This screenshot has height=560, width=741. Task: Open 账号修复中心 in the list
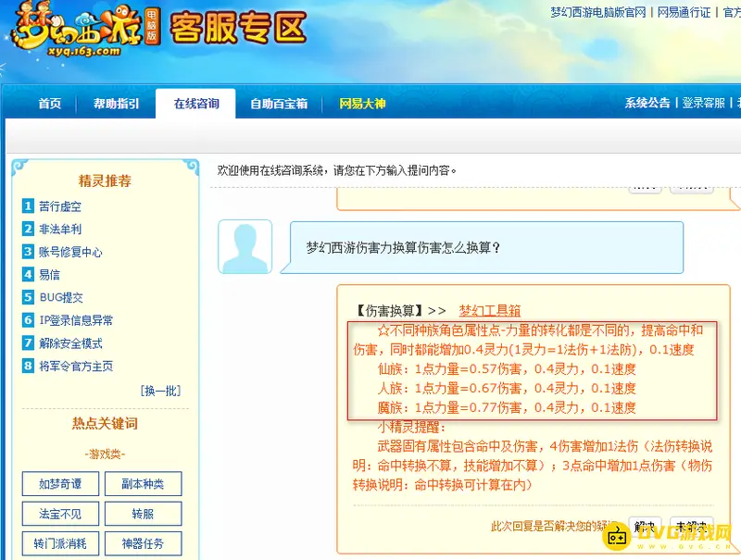(70, 252)
